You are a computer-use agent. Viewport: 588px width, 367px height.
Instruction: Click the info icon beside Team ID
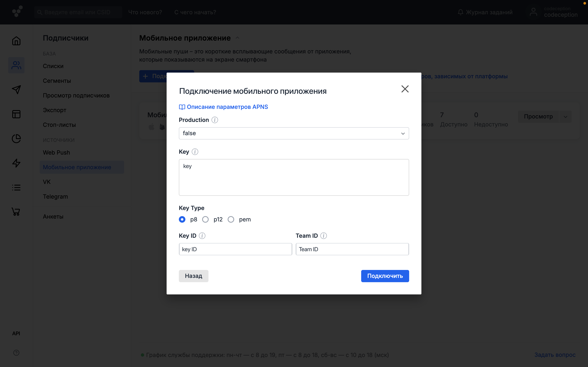click(x=323, y=236)
